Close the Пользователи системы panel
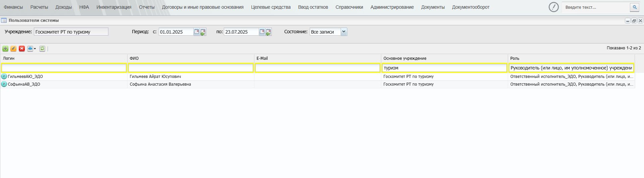The height and width of the screenshot is (178, 644). click(x=640, y=21)
